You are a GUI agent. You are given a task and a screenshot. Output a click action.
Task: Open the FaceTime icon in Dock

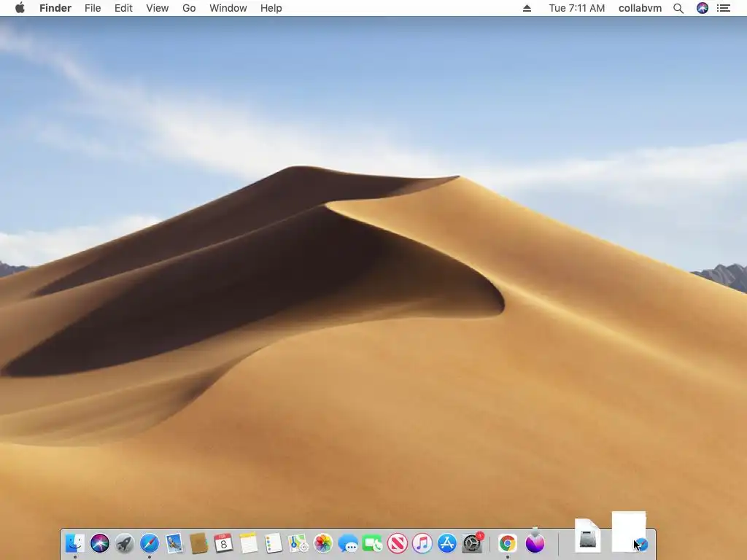click(x=373, y=542)
